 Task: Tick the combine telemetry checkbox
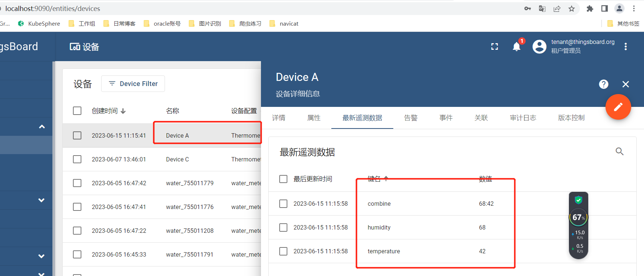(283, 204)
